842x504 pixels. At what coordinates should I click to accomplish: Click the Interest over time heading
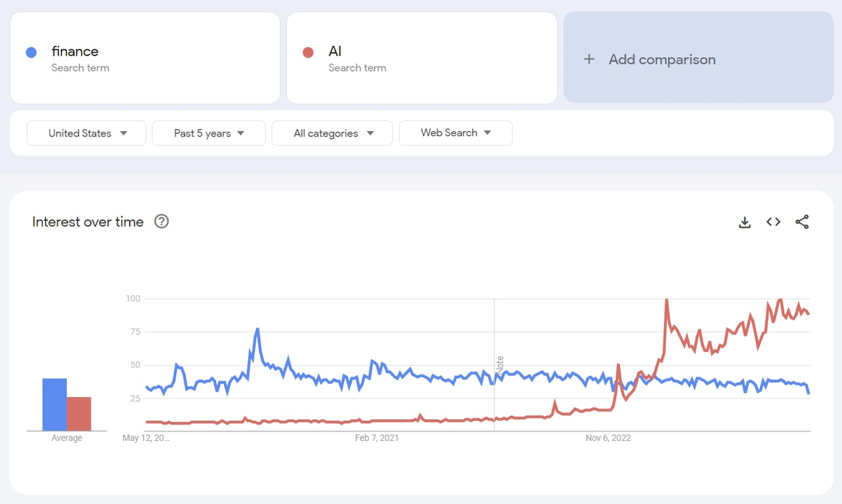[x=87, y=222]
